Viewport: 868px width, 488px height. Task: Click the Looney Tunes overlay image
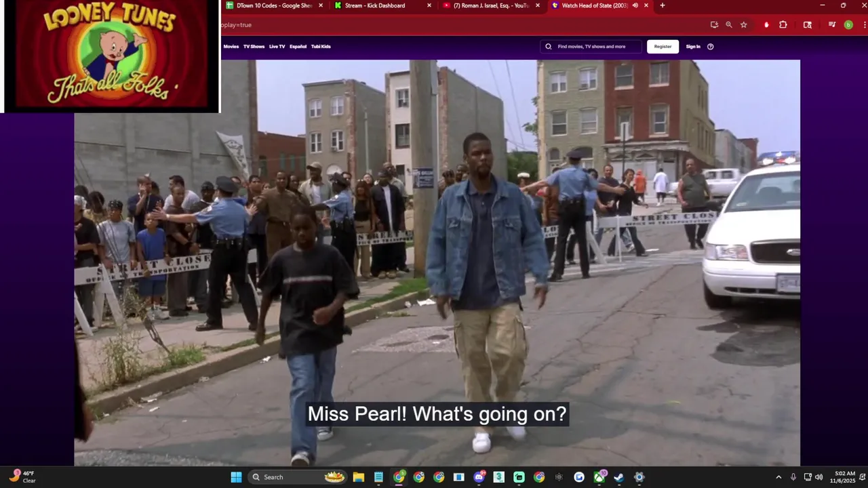(x=112, y=55)
